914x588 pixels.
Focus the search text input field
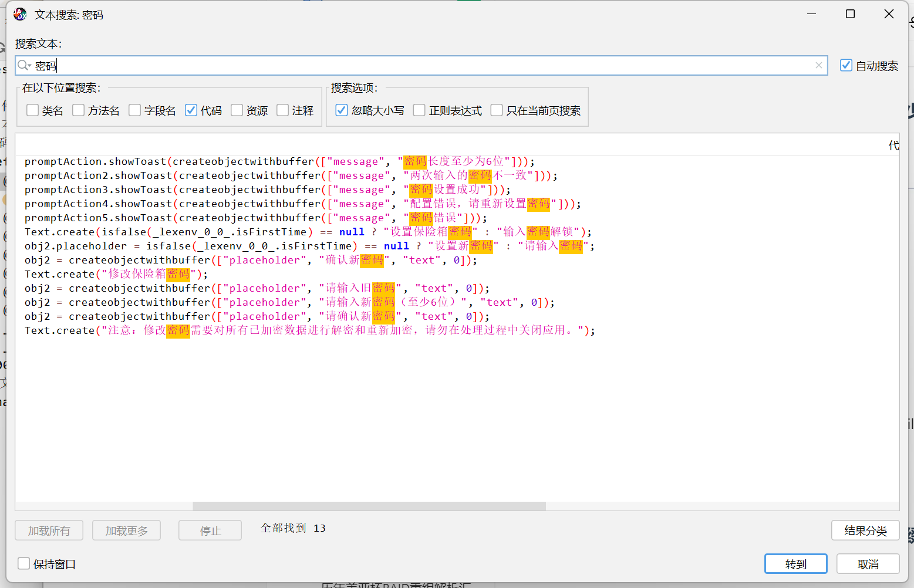point(421,66)
